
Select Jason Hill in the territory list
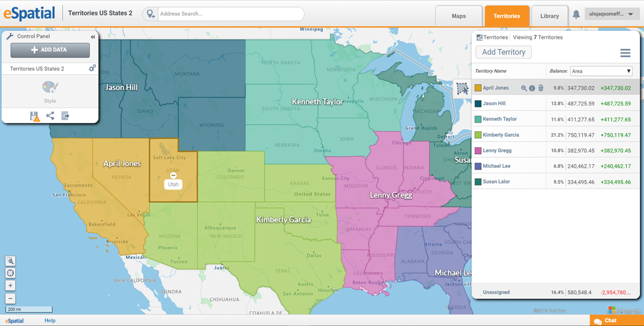(x=494, y=103)
